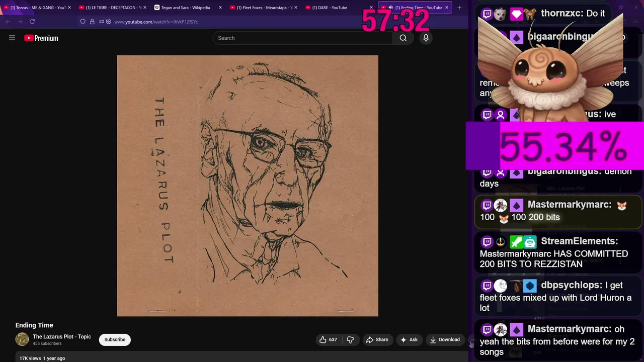Image resolution: width=644 pixels, height=362 pixels.
Task: Click the '17K views 1 year ago' text
Action: pyautogui.click(x=42, y=358)
